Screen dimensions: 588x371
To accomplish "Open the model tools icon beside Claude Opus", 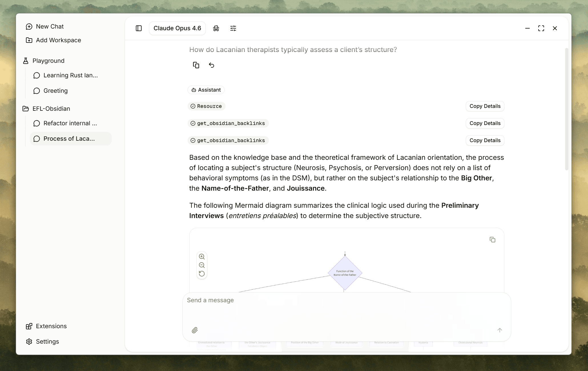I will pyautogui.click(x=216, y=28).
